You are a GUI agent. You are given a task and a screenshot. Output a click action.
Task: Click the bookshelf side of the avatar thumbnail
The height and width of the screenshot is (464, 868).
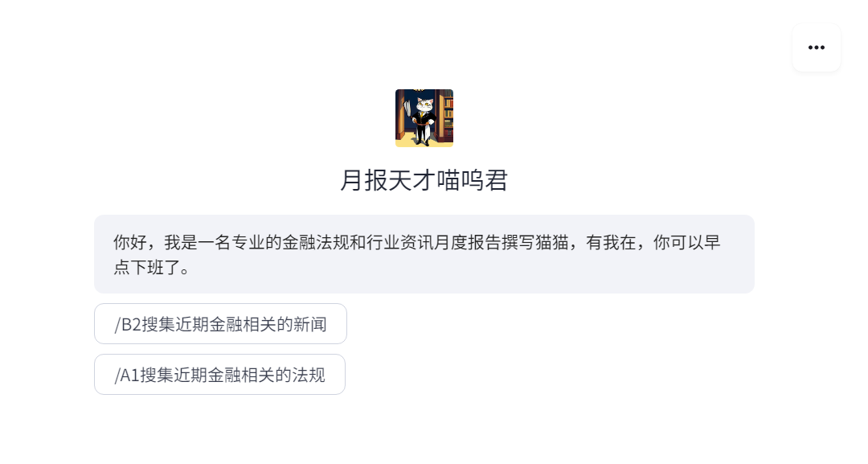(x=446, y=117)
